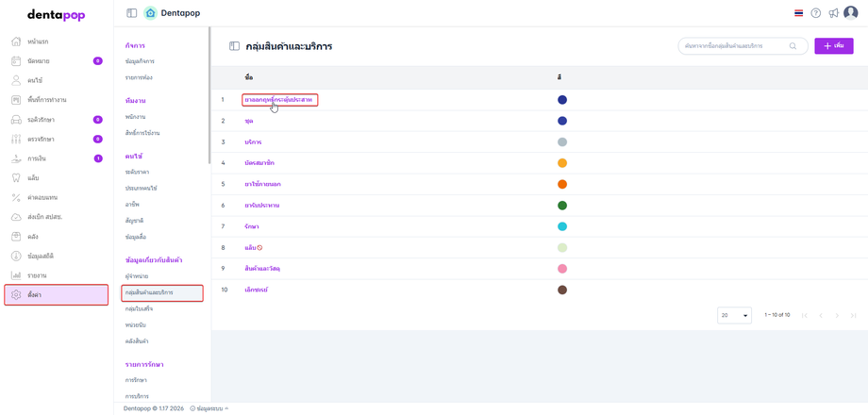Screen dimensions: 868x415
Task: Open กลุ่มใบเสร็จ in the settings submenu
Action: click(139, 309)
